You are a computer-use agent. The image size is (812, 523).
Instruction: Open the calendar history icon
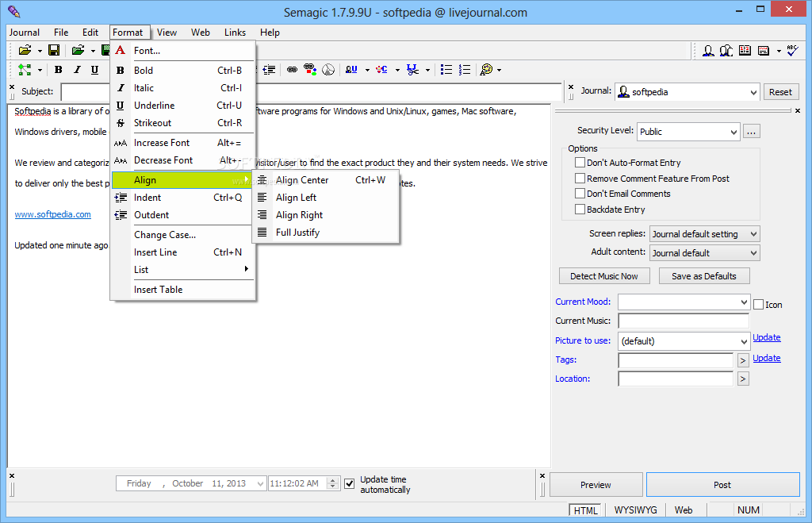(745, 50)
